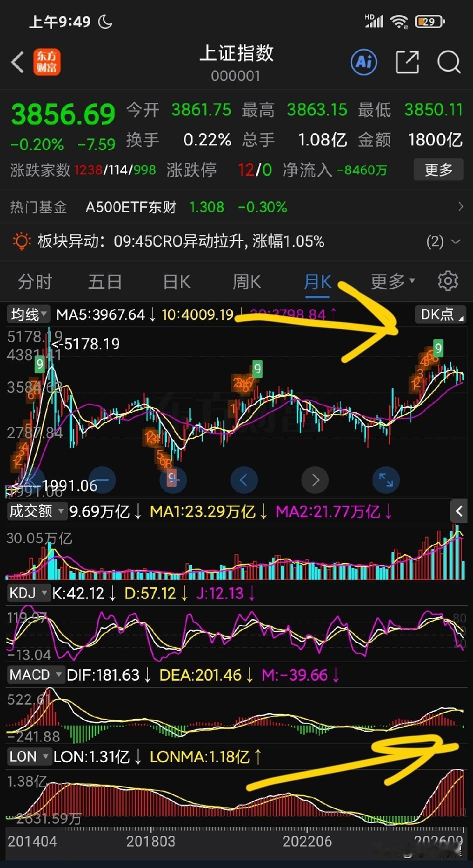Tap the fullscreen expand chart icon

coord(386,480)
